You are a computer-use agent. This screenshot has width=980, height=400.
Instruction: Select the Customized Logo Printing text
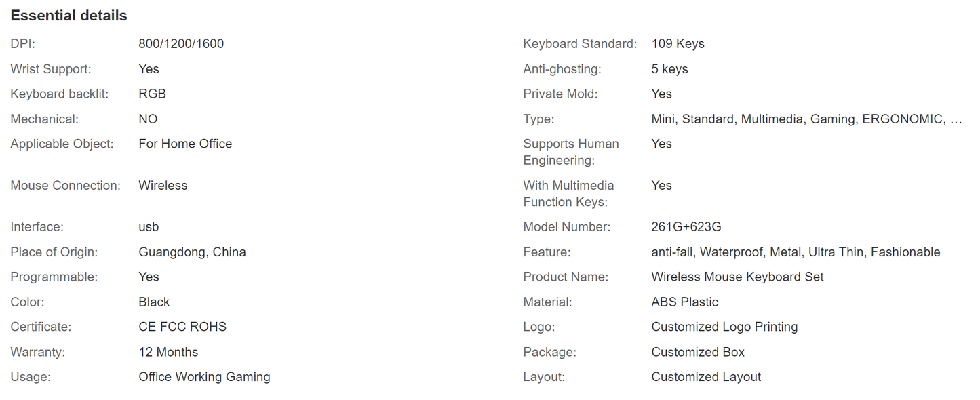[x=724, y=327]
